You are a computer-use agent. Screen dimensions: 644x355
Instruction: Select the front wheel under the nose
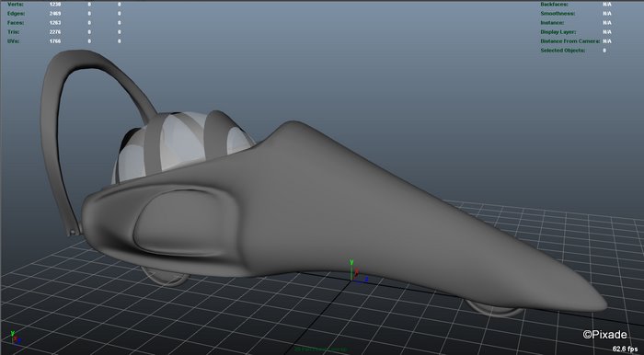pyautogui.click(x=495, y=309)
